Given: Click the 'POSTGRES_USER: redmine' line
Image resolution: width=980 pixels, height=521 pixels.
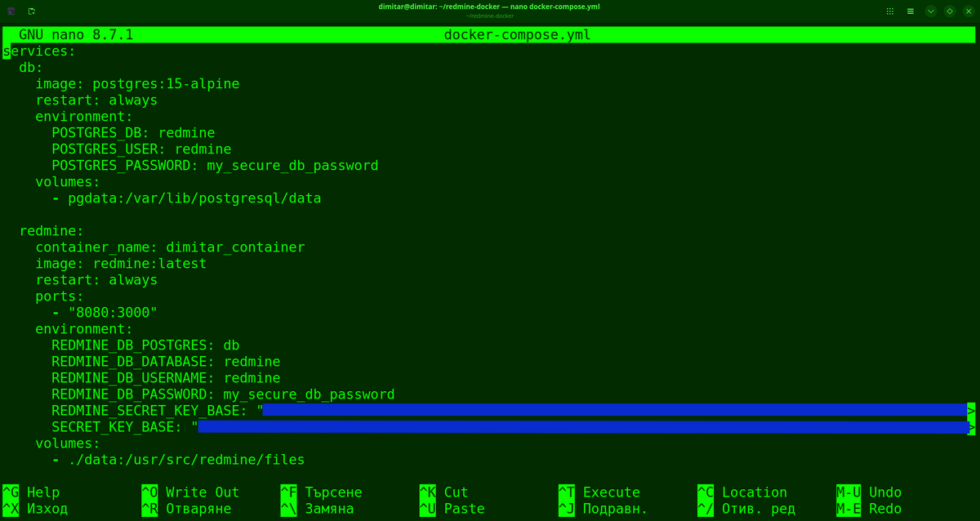Looking at the screenshot, I should 141,149.
